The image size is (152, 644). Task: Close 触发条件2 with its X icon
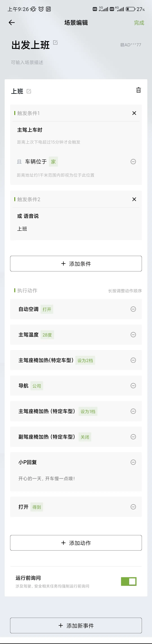click(x=134, y=199)
